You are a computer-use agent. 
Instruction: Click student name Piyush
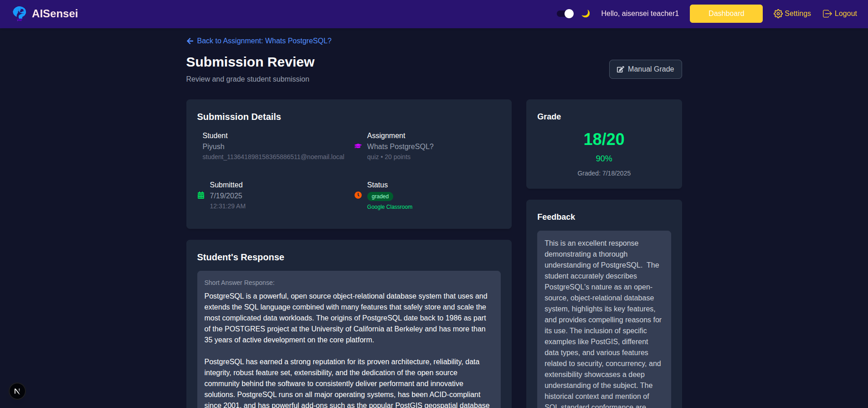click(213, 146)
